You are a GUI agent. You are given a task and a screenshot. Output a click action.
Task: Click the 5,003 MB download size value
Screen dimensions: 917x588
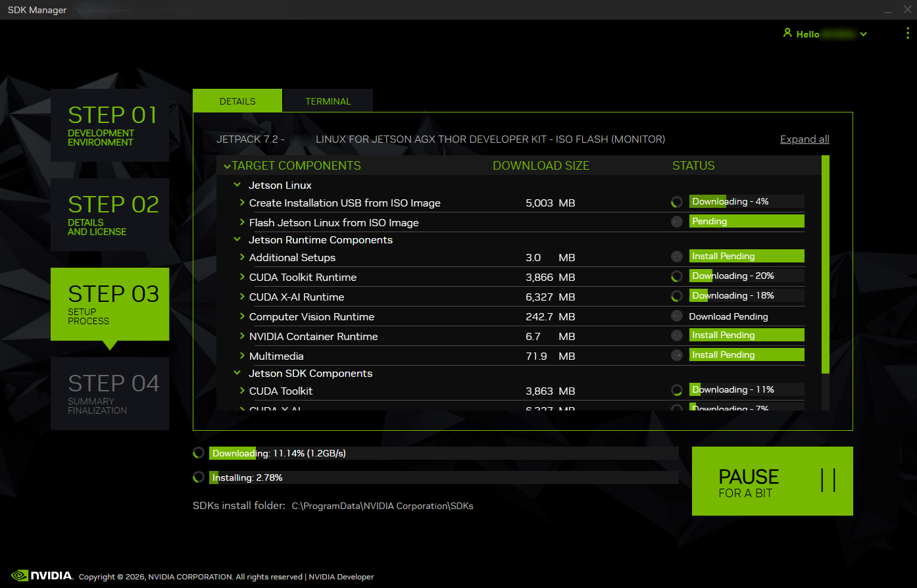pos(551,203)
